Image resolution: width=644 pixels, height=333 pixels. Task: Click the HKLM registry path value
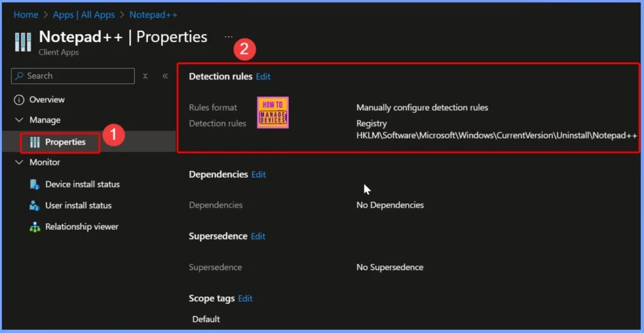[x=497, y=136]
